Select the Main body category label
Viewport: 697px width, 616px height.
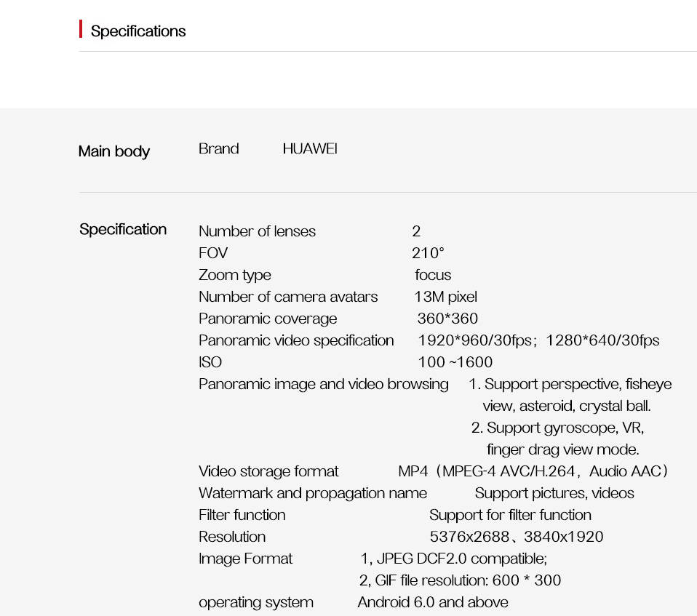pos(113,151)
